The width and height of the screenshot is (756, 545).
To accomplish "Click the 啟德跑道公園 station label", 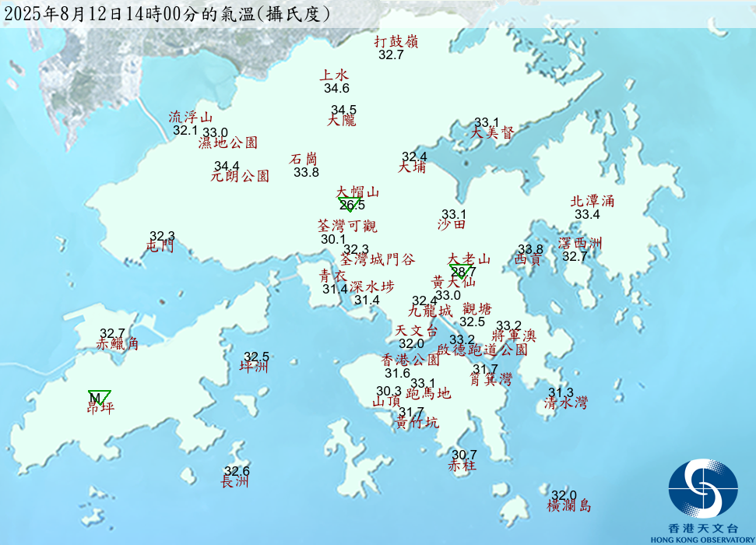I will [482, 350].
